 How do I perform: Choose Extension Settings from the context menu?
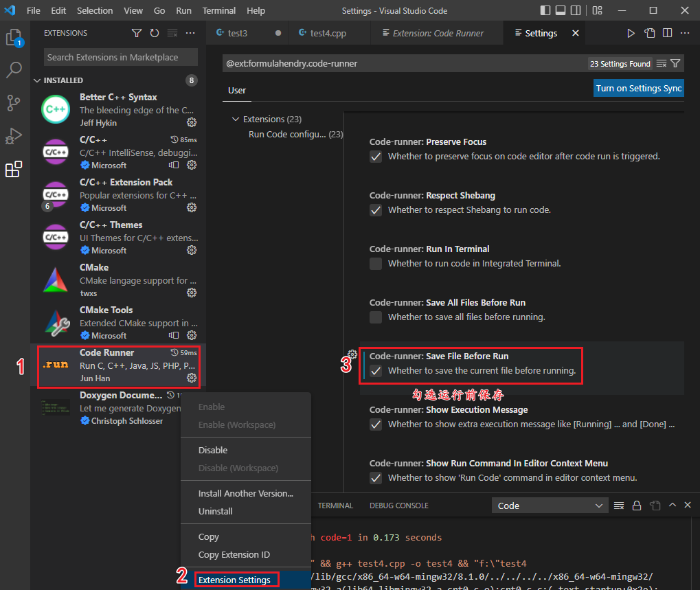click(236, 579)
